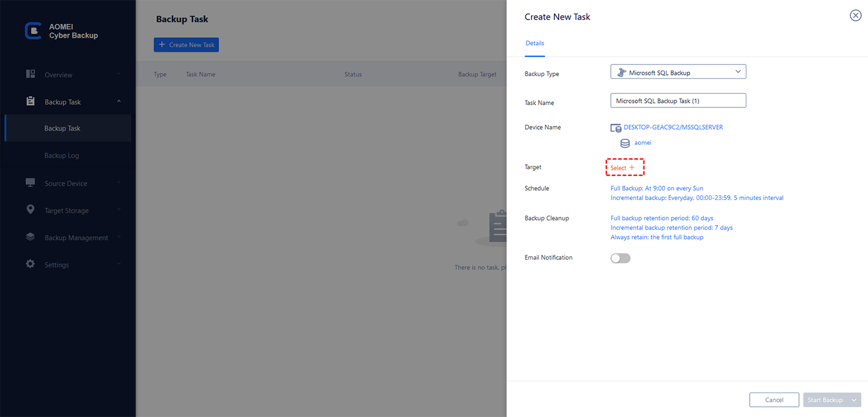The image size is (868, 417).
Task: Click the Backup Task clipboard icon
Action: (x=30, y=101)
